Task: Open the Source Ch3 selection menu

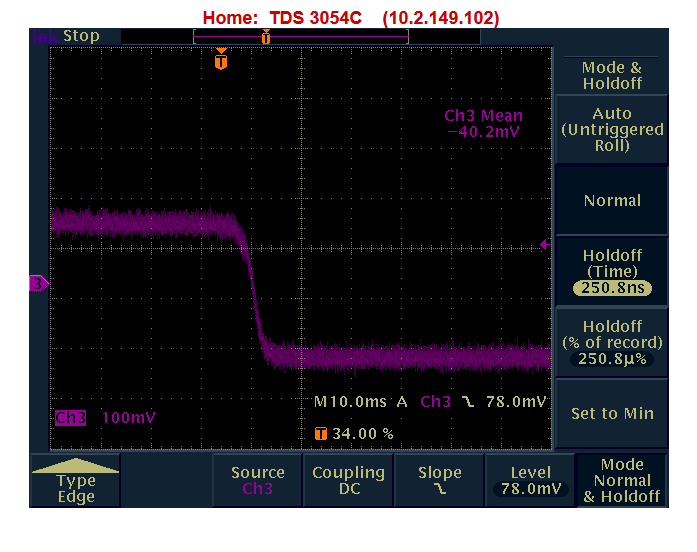Action: (x=258, y=481)
